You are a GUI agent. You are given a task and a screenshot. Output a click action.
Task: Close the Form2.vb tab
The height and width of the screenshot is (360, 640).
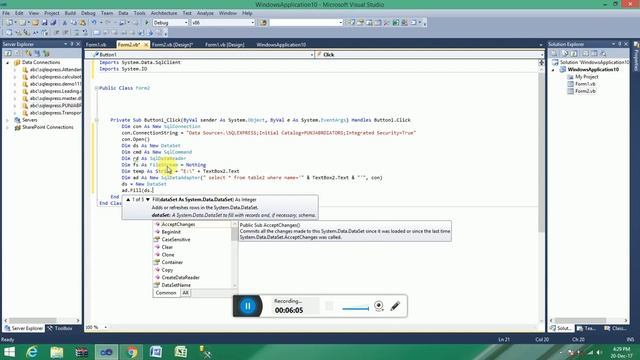coord(146,44)
